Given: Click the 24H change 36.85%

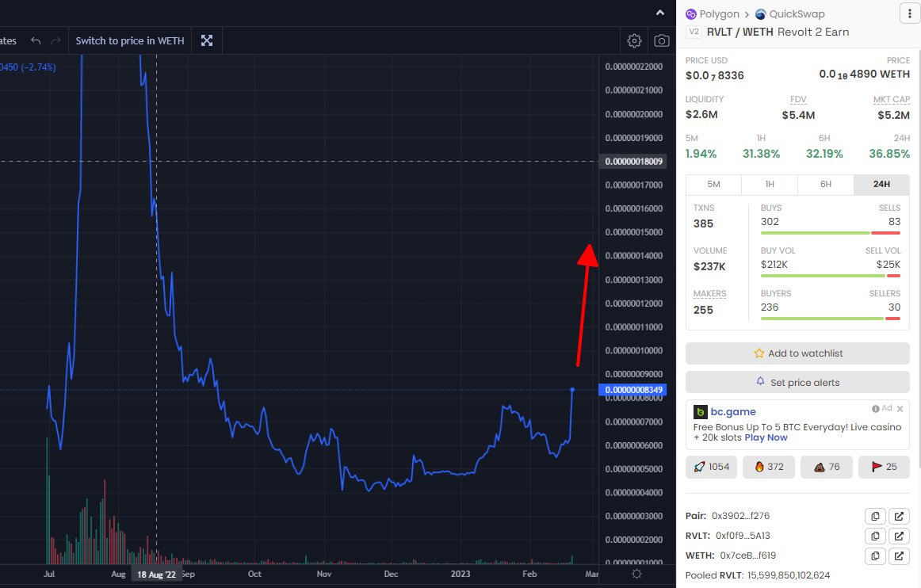Looking at the screenshot, I should (x=889, y=154).
